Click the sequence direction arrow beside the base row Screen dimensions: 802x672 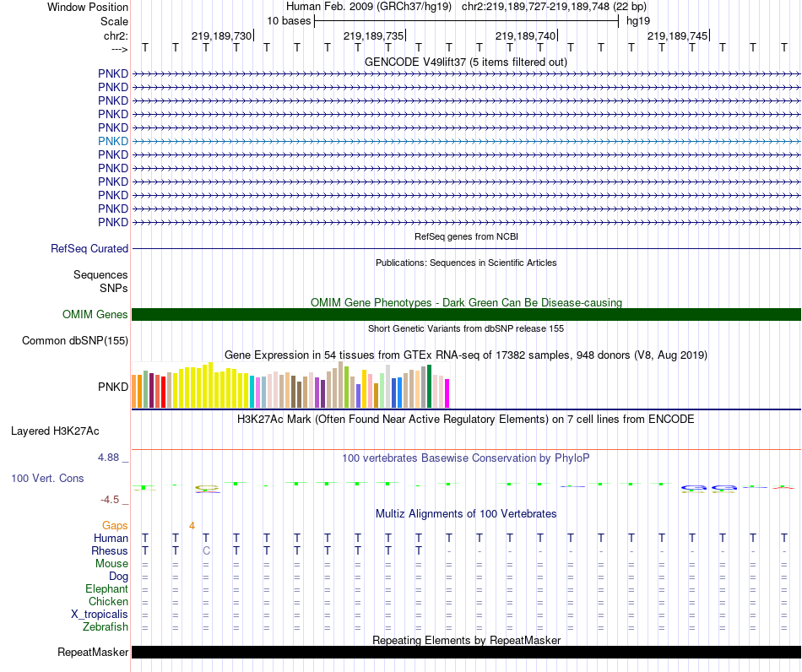119,49
